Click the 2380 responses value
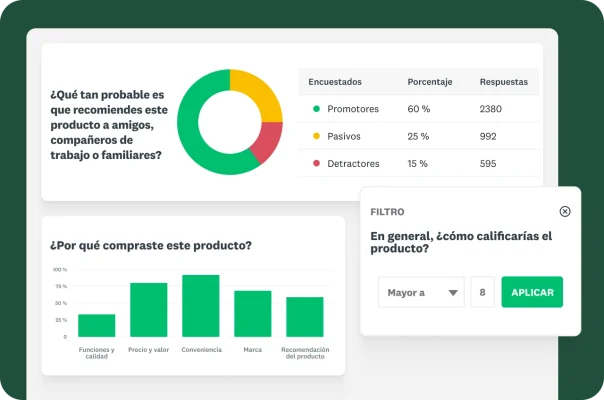Screen dimensions: 604x400 (x=490, y=109)
